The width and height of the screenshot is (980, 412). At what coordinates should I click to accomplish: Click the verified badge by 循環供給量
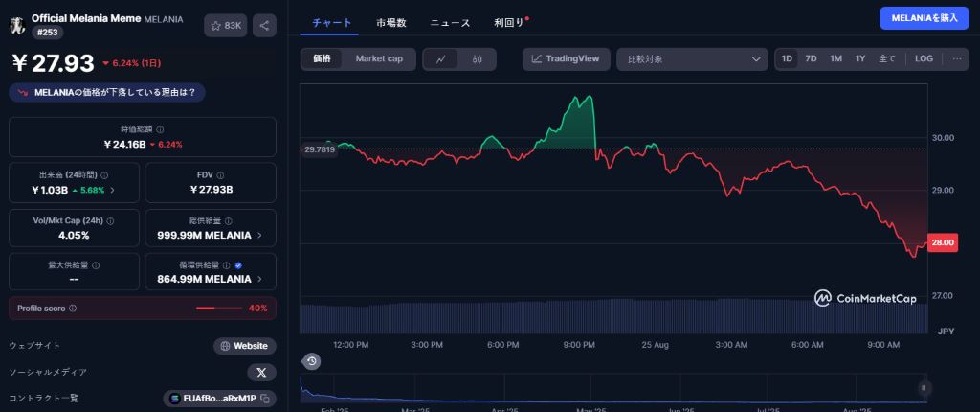point(238,264)
